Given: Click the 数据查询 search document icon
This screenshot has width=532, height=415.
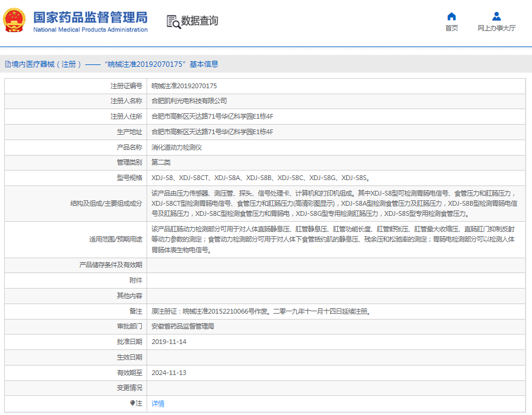Looking at the screenshot, I should click(173, 22).
